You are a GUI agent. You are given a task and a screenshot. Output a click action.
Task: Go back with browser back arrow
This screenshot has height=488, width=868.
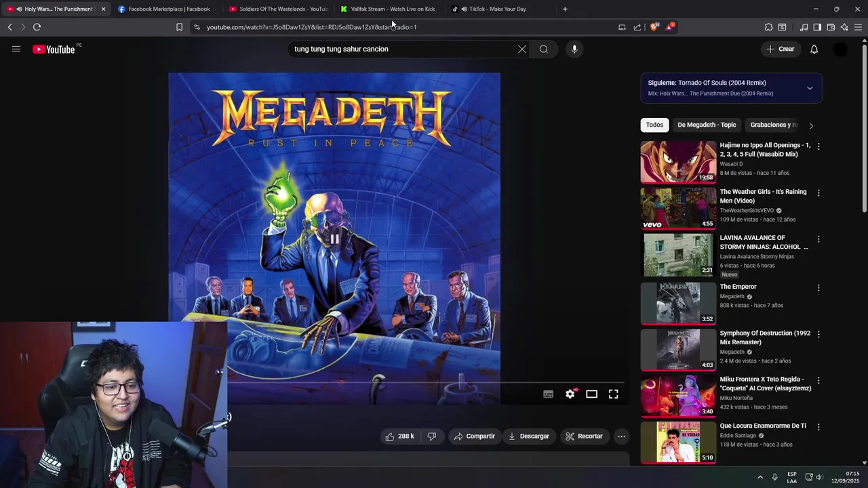click(x=10, y=27)
